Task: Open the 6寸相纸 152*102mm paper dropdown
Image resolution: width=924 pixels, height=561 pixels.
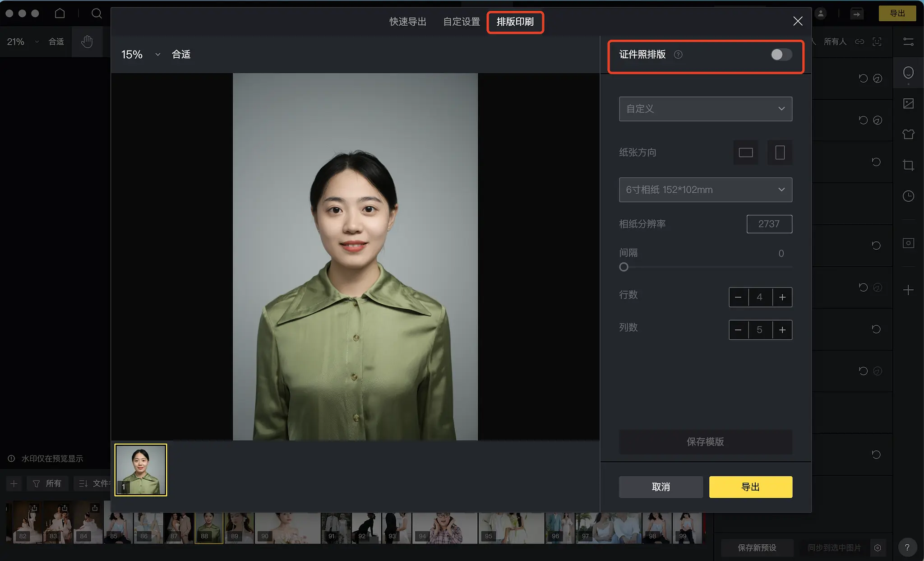Action: click(706, 190)
